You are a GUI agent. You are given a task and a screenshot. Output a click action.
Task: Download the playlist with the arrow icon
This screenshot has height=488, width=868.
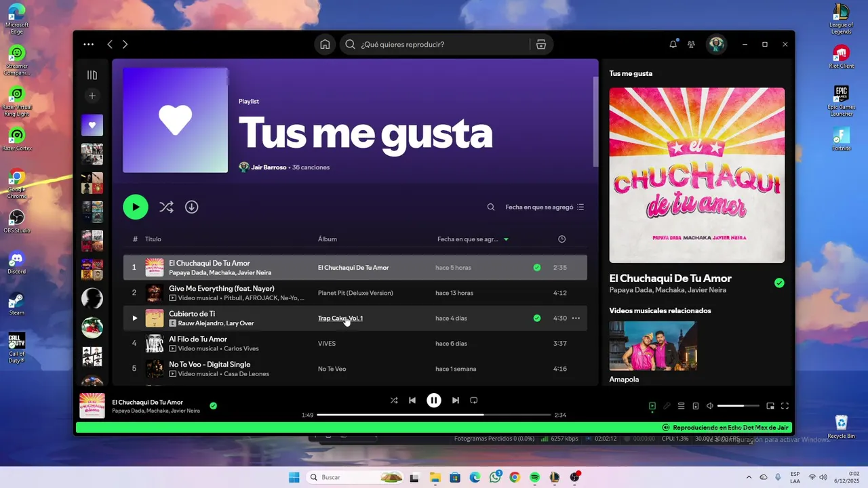(x=192, y=207)
